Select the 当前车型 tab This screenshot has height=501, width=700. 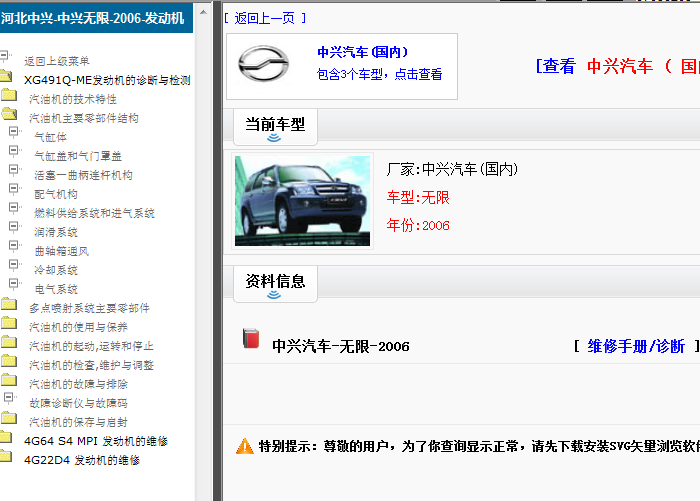click(275, 126)
